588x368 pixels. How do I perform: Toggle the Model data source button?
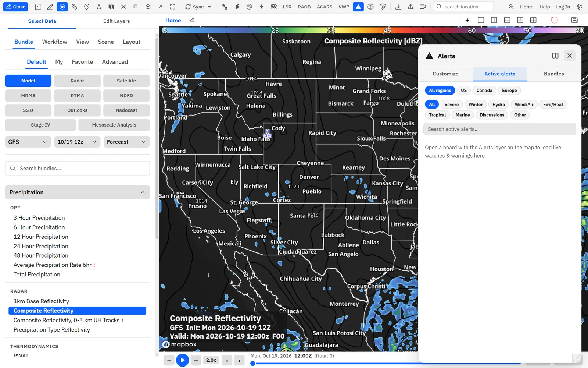click(x=28, y=81)
